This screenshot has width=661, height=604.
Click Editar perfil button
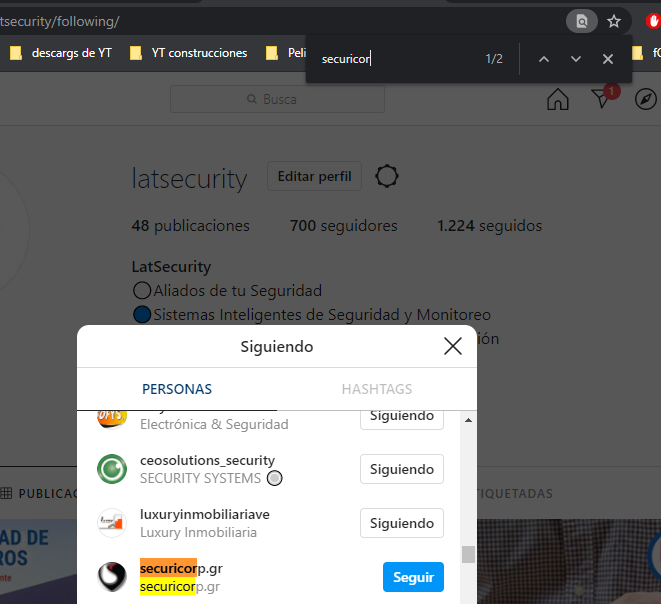point(314,176)
